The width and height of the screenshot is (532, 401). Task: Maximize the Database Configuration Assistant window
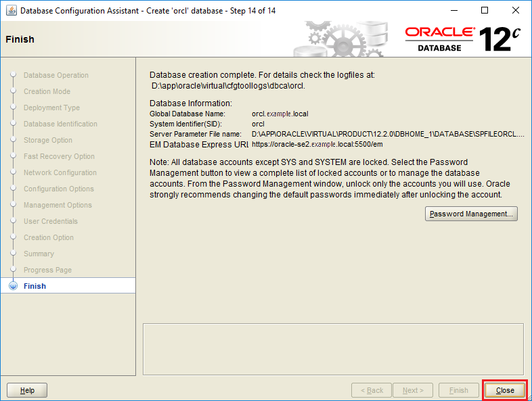pyautogui.click(x=485, y=11)
